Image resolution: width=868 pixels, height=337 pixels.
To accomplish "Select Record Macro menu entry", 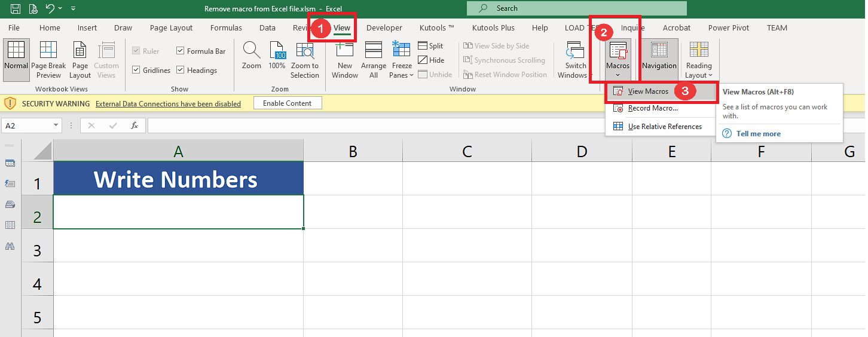I will (661, 109).
